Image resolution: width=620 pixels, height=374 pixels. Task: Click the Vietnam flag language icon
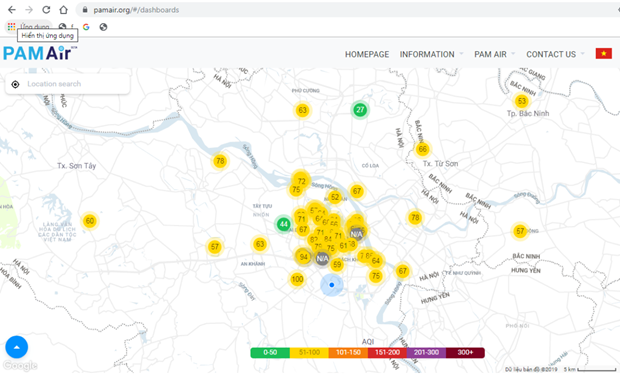pyautogui.click(x=603, y=53)
